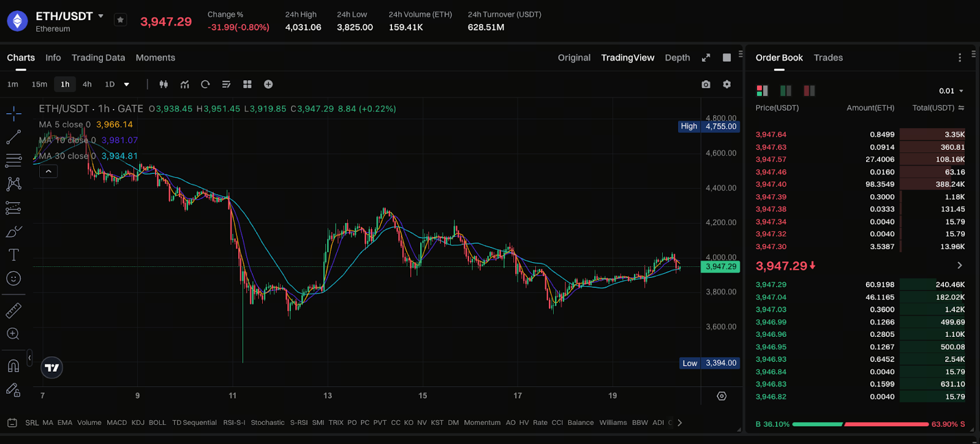The height and width of the screenshot is (444, 980).
Task: Select the 4h timeframe
Action: tap(87, 85)
